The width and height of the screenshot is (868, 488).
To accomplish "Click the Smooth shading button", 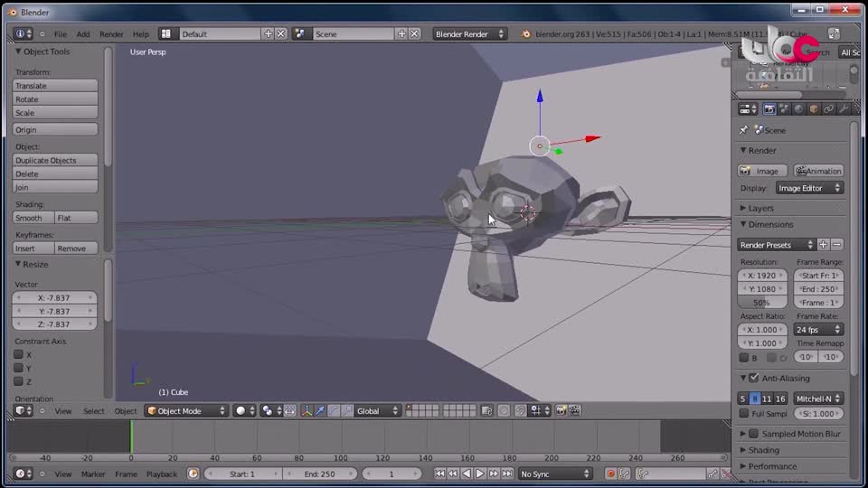I will tap(33, 218).
